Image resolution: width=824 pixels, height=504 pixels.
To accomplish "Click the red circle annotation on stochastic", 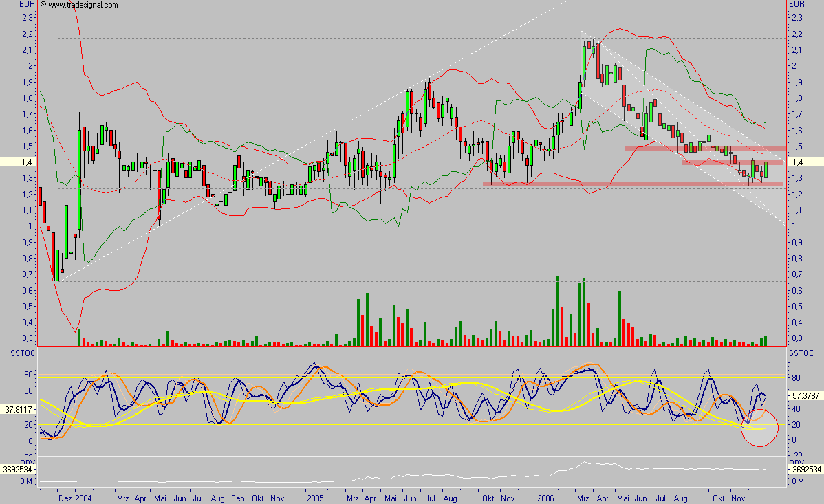I will (x=759, y=428).
